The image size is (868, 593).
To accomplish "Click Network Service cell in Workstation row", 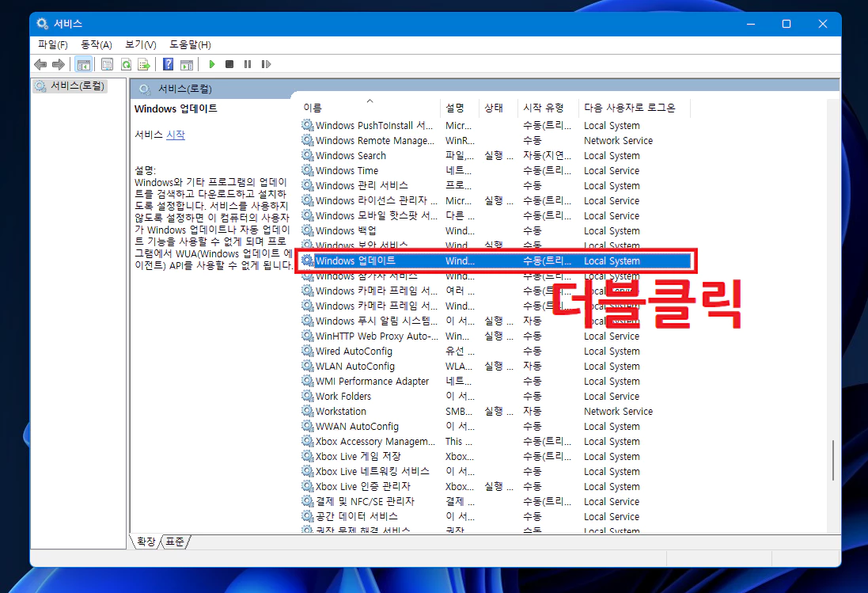I will (618, 412).
